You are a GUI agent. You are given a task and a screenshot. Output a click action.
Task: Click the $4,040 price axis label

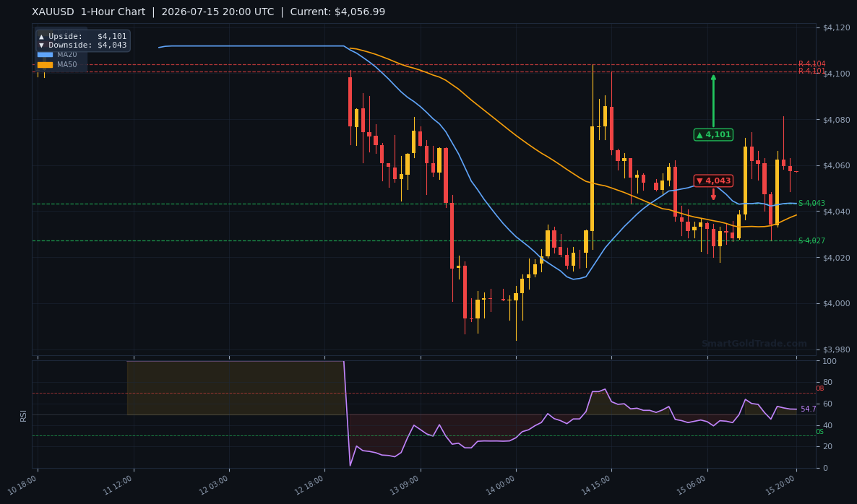(836, 212)
